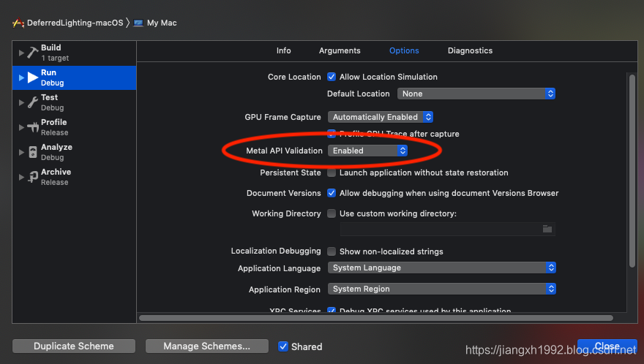Open the Application Language dropdown

442,268
